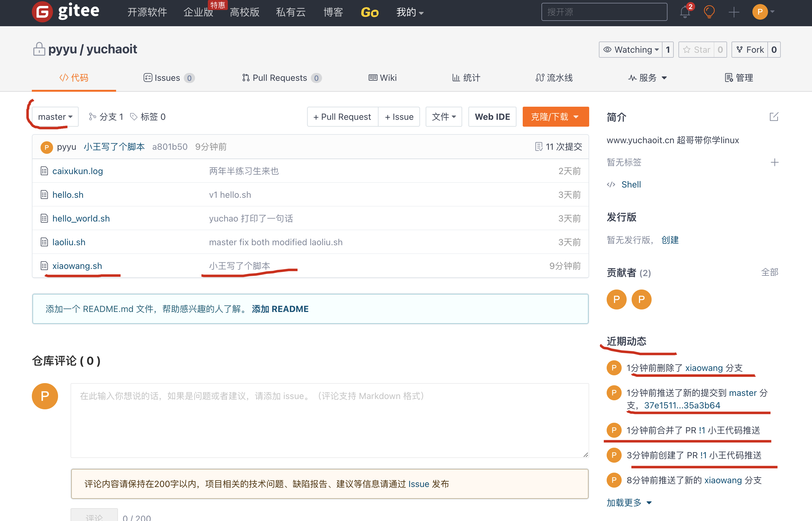Click the 搜开源 search field
The width and height of the screenshot is (812, 521).
tap(604, 12)
